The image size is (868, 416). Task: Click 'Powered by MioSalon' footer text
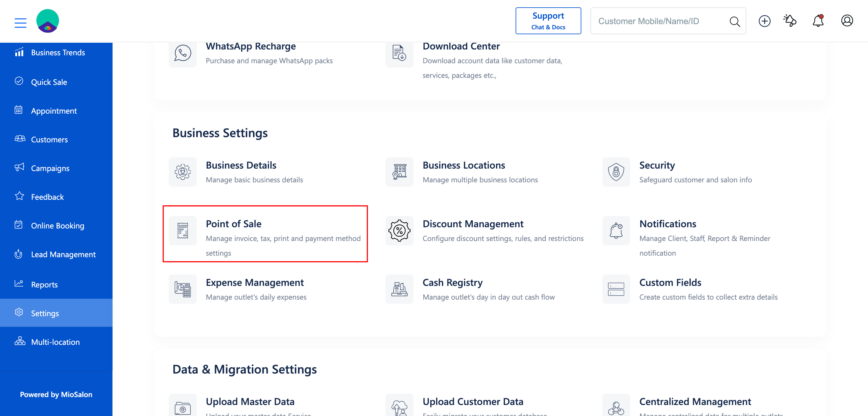tap(56, 394)
